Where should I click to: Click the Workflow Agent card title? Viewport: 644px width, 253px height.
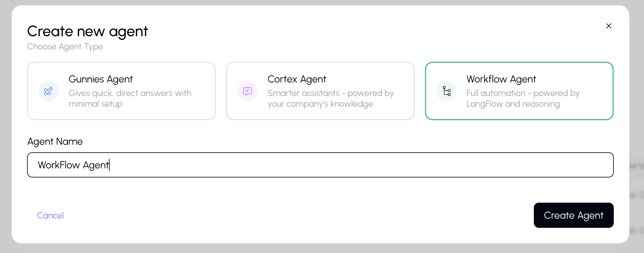pos(501,79)
